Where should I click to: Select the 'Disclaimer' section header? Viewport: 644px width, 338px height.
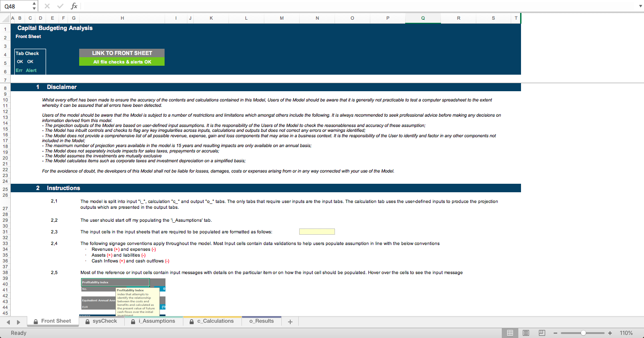pyautogui.click(x=62, y=87)
